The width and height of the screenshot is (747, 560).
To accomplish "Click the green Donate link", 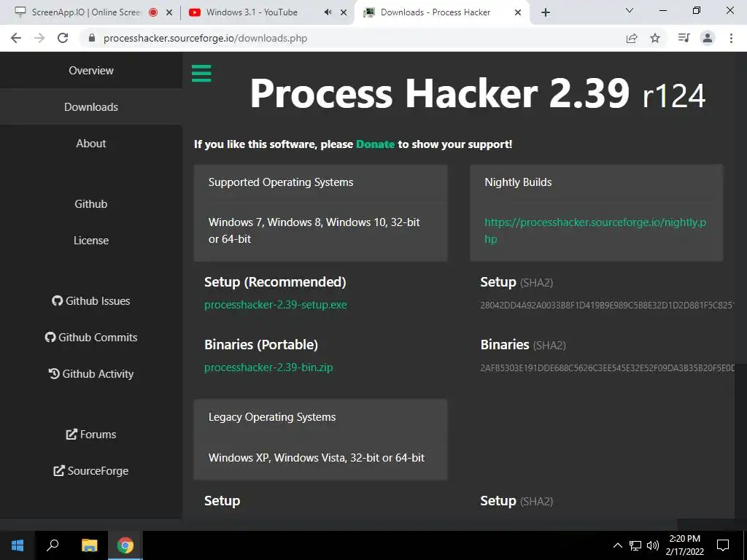I will pos(376,144).
